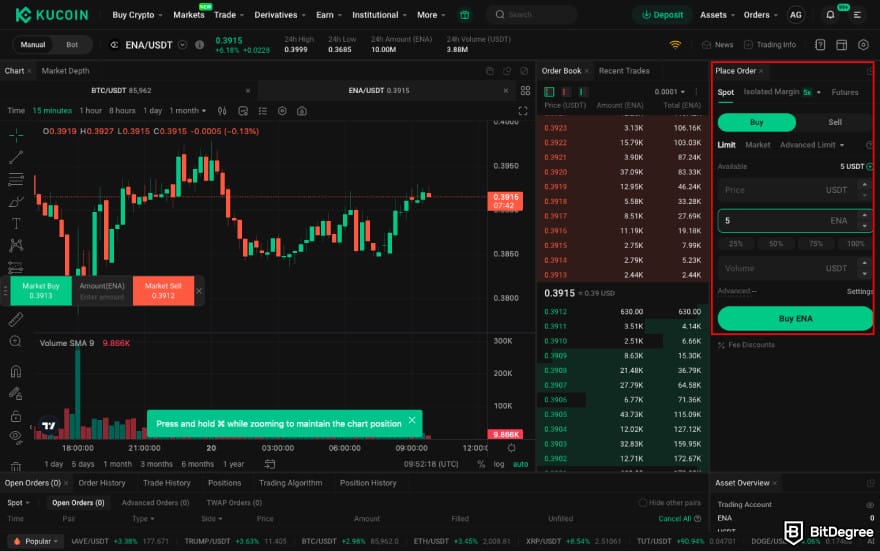Switch to Market Depth tab
Screen dimensions: 880x552
click(65, 71)
